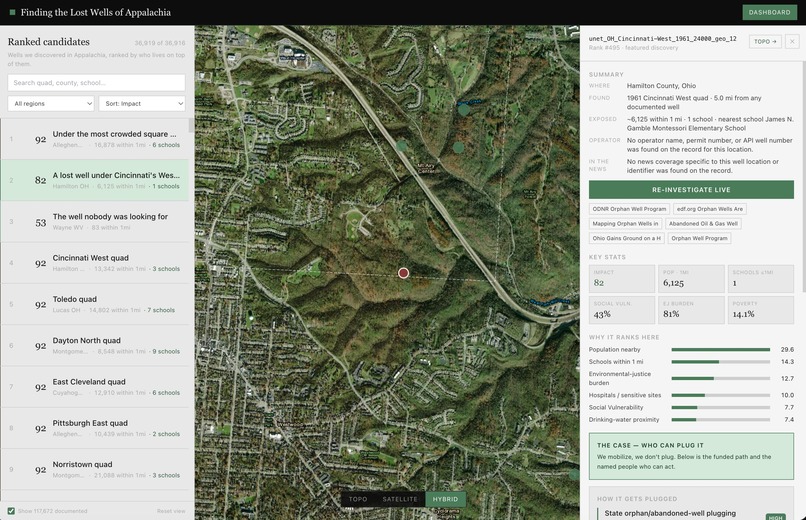Focus the Search quad, county, school field
This screenshot has width=806, height=520.
[x=97, y=83]
